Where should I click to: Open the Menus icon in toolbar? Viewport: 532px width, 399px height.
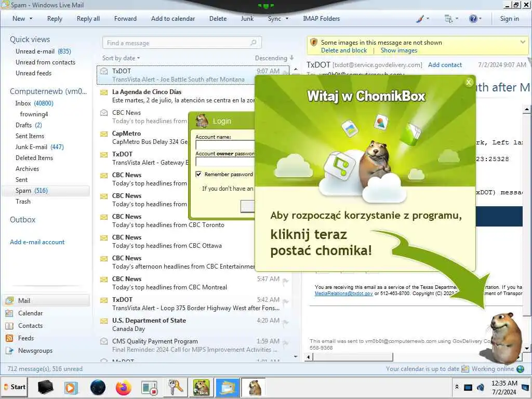point(448,19)
